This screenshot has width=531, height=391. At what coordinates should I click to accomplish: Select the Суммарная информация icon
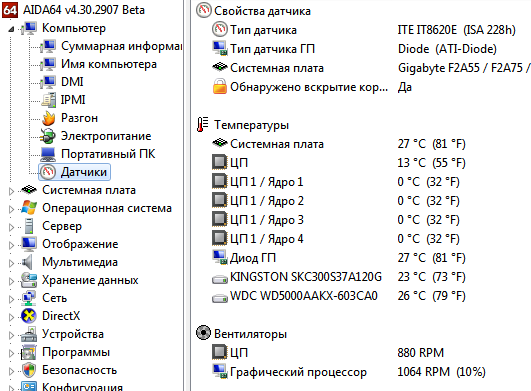[48, 46]
